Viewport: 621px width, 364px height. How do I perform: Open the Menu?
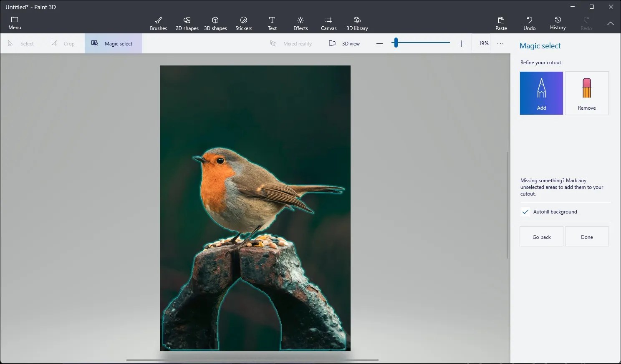point(15,22)
